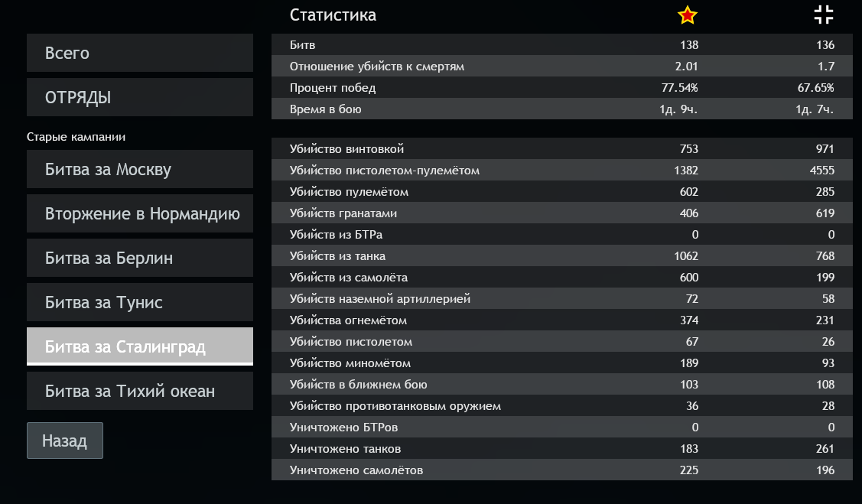Click the Битв stat row
This screenshot has width=862, height=504.
coord(561,45)
